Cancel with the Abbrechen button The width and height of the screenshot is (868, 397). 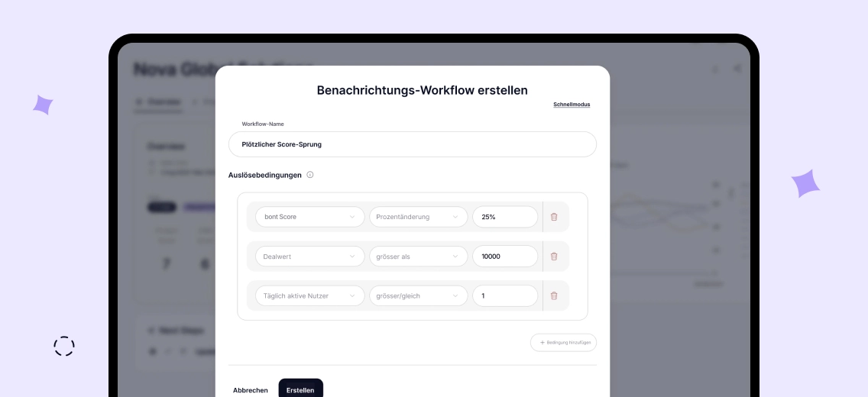(250, 390)
